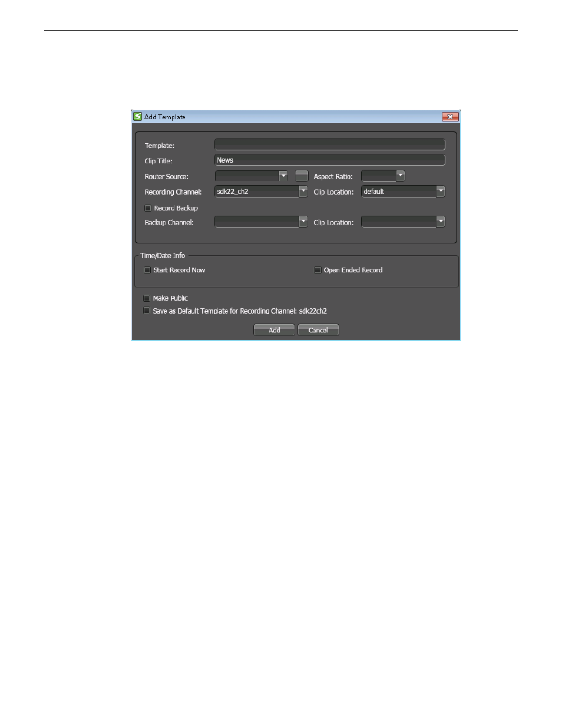Open the Backup Channel dropdown
This screenshot has width=562, height=728.
click(303, 222)
